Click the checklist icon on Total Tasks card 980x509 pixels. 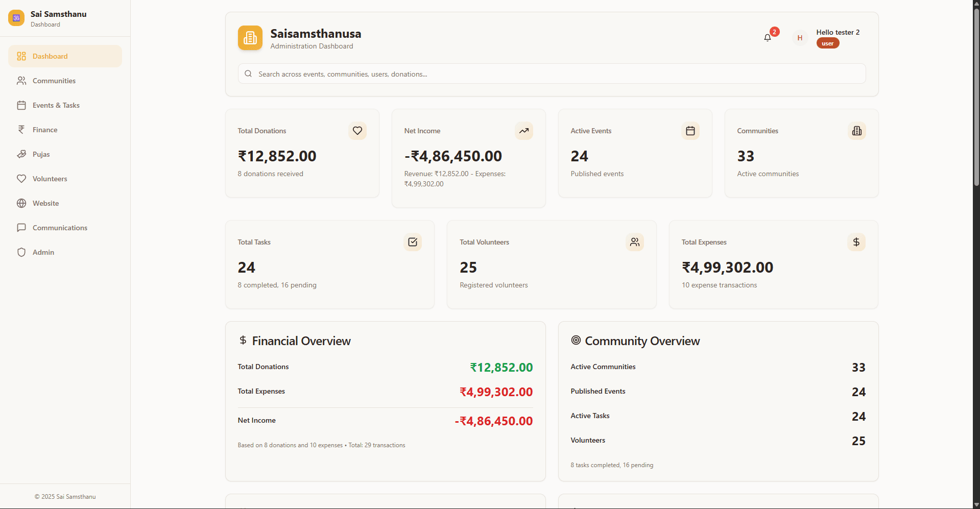[413, 242]
